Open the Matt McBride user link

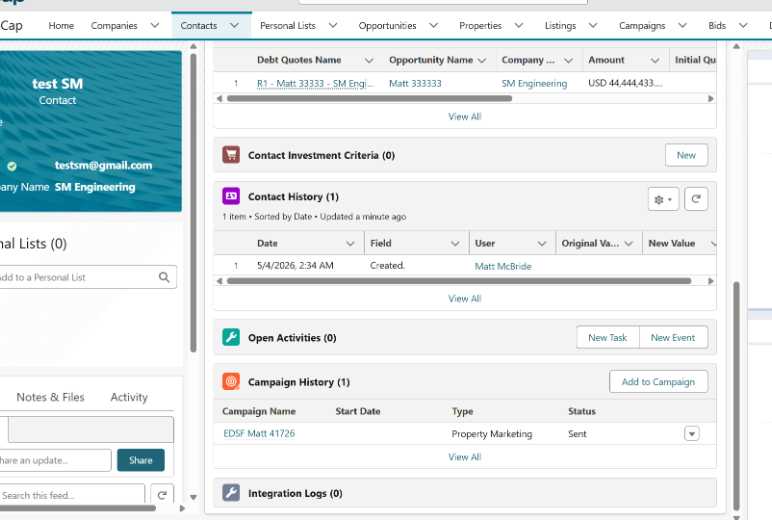point(503,266)
